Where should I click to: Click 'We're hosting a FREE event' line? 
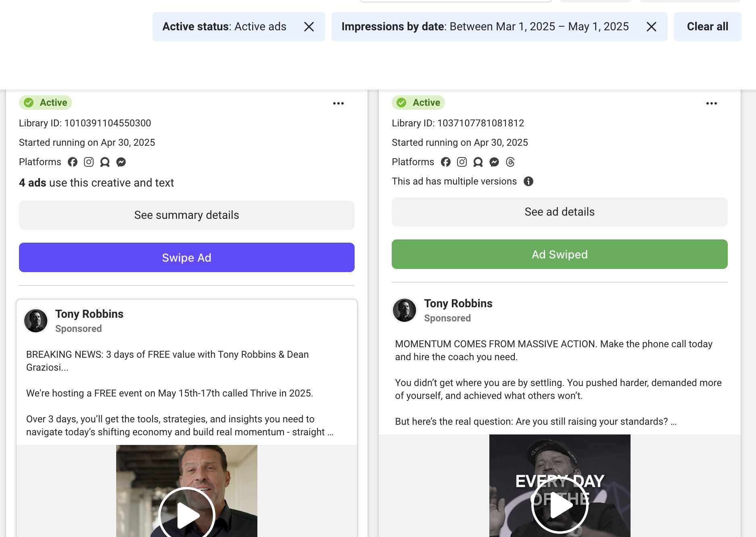click(170, 393)
